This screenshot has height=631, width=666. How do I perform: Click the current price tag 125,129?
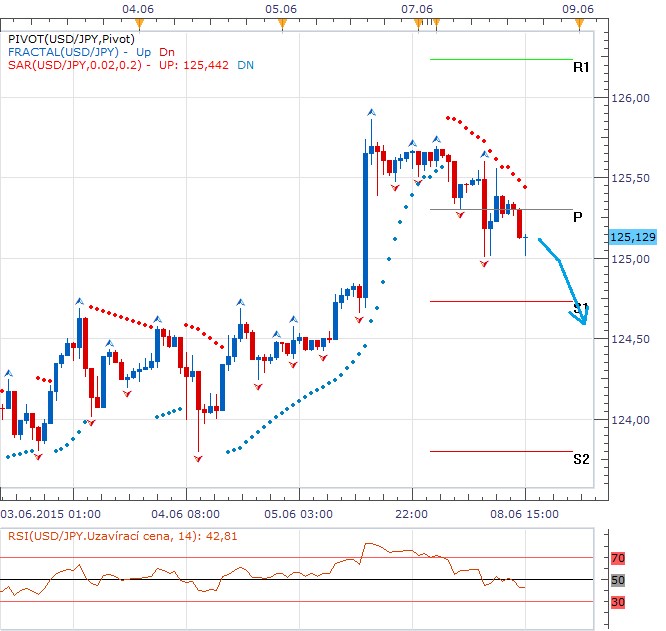point(631,237)
